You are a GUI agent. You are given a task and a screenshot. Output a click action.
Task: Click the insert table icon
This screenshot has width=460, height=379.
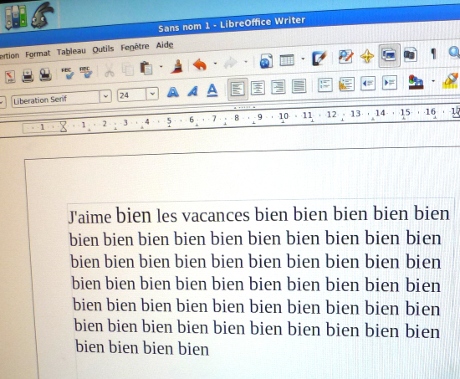[x=287, y=60]
